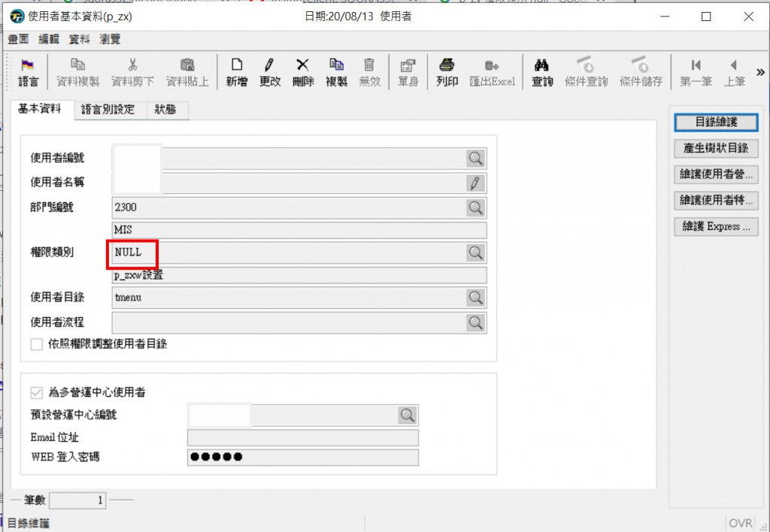Click the MIS department name field
Screen dimensions: 770x532
[x=299, y=230]
